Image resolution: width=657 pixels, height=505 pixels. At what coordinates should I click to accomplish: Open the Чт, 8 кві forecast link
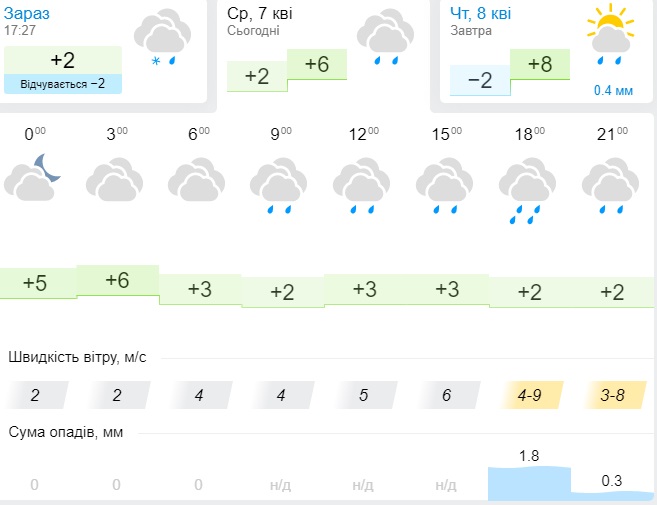(481, 13)
